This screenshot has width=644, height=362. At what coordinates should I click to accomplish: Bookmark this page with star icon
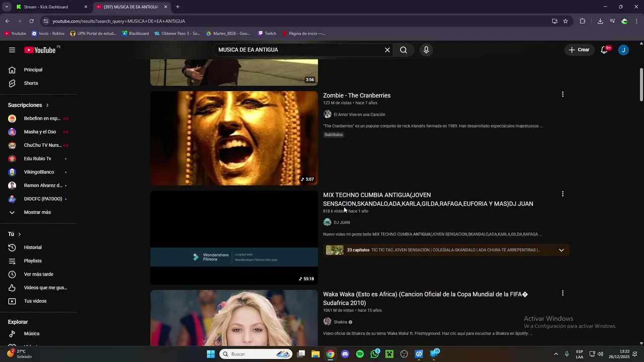566,21
